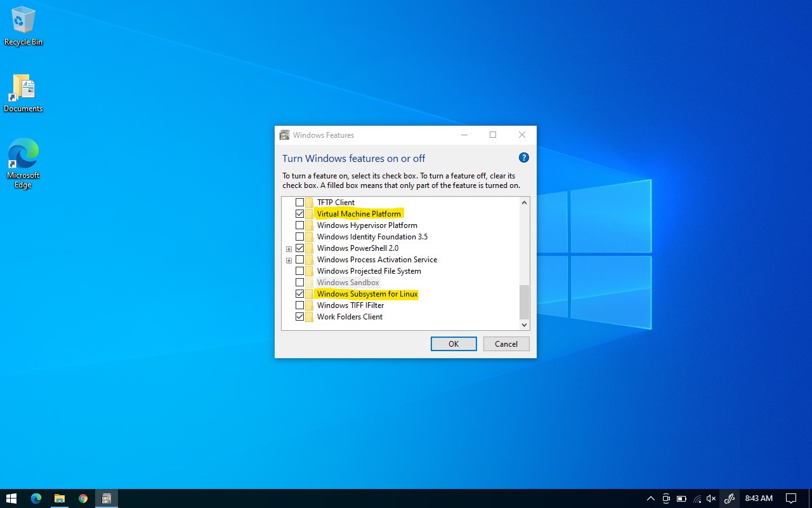Launch Microsoft Edge from desktop icon
The height and width of the screenshot is (508, 812).
(x=23, y=163)
